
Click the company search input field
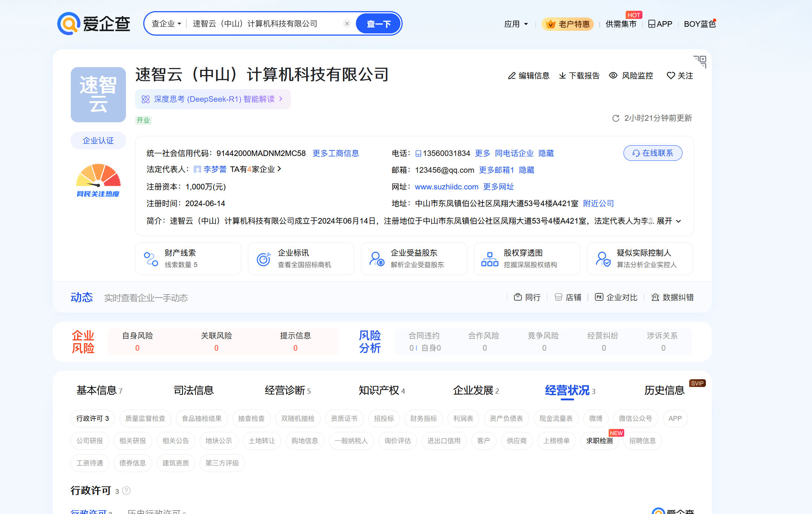265,24
